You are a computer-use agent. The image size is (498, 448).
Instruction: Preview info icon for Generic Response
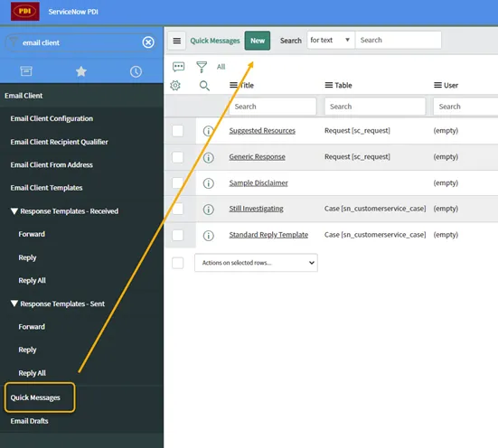[x=209, y=157]
